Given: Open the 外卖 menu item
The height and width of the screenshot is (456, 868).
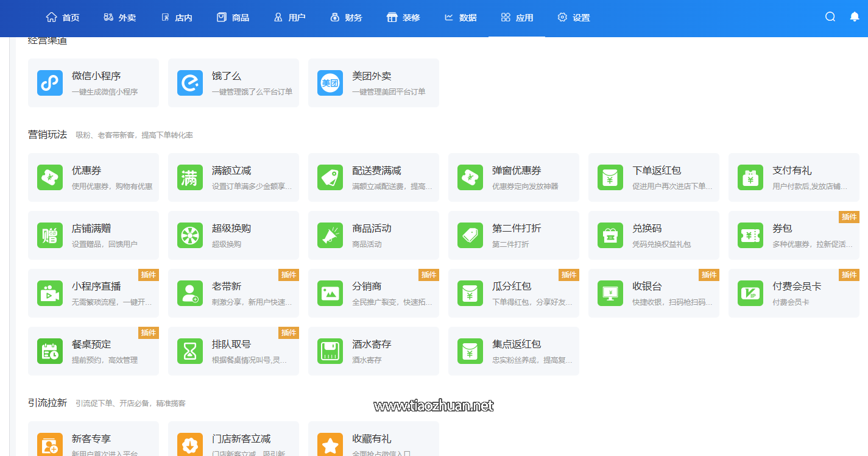Looking at the screenshot, I should [x=120, y=18].
